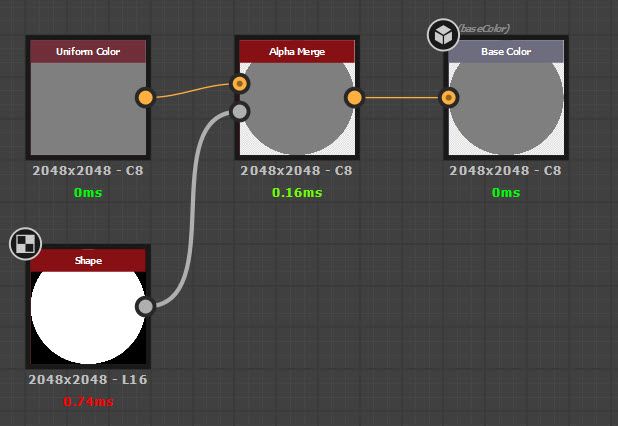
Task: Click the Base Color node input connector
Action: coord(449,97)
